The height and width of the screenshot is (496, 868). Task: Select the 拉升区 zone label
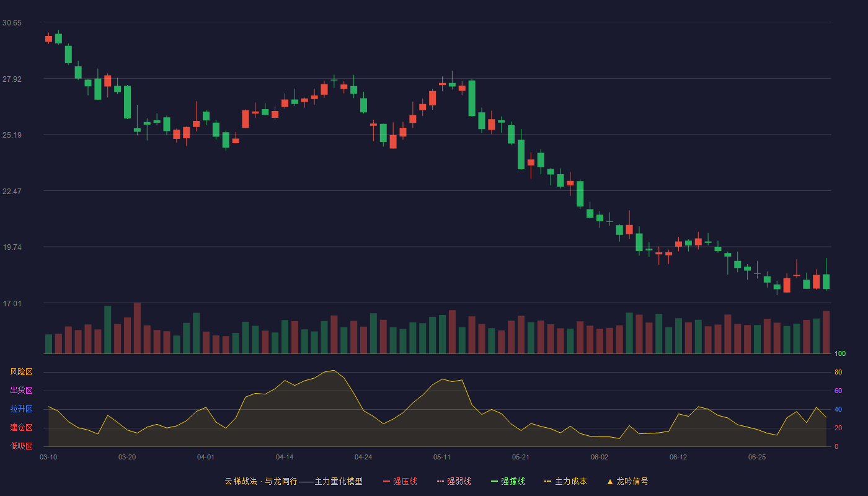click(x=21, y=409)
